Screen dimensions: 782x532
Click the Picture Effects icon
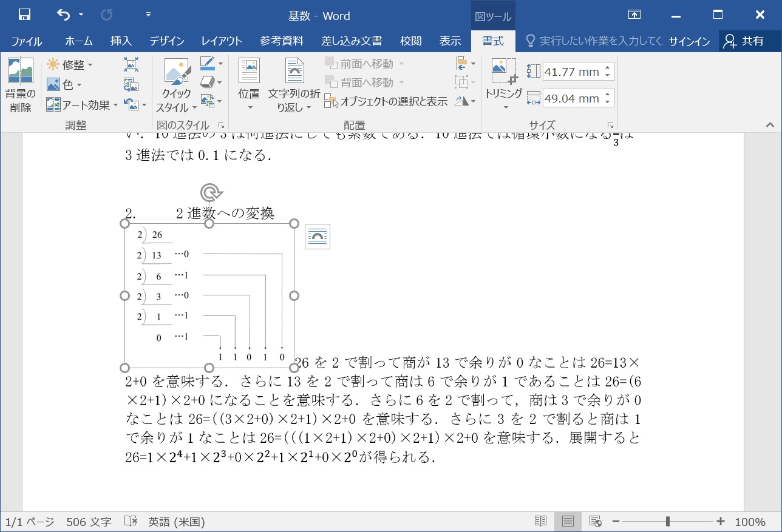pos(207,82)
